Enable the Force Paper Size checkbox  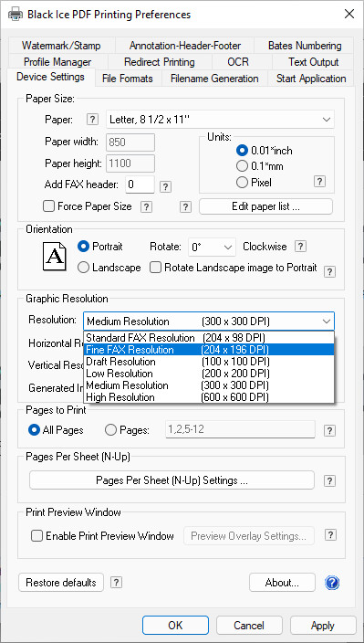pos(48,206)
